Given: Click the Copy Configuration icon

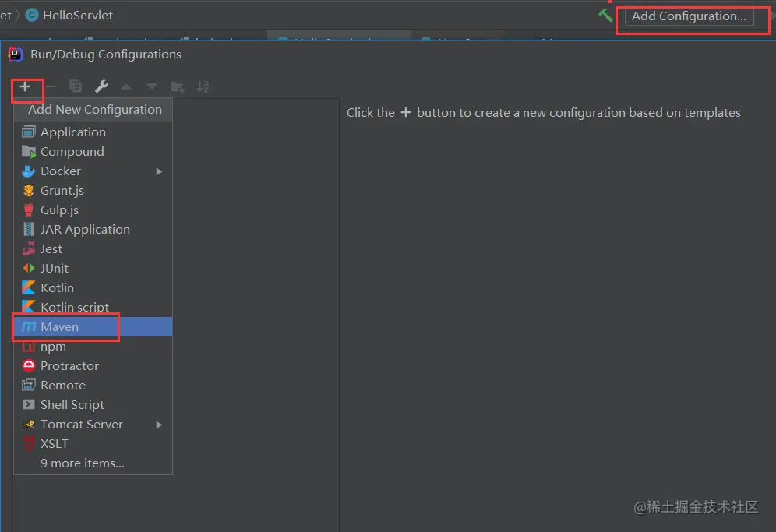Looking at the screenshot, I should (76, 86).
